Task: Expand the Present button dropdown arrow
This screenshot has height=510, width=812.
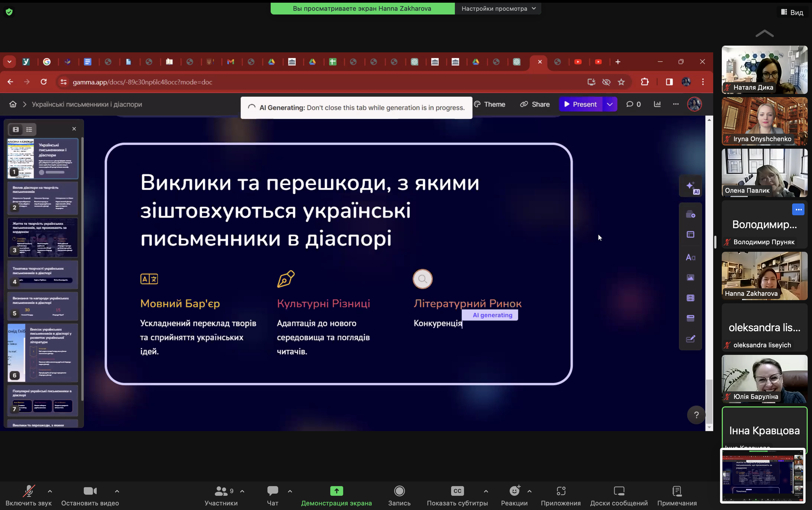Action: coord(610,104)
